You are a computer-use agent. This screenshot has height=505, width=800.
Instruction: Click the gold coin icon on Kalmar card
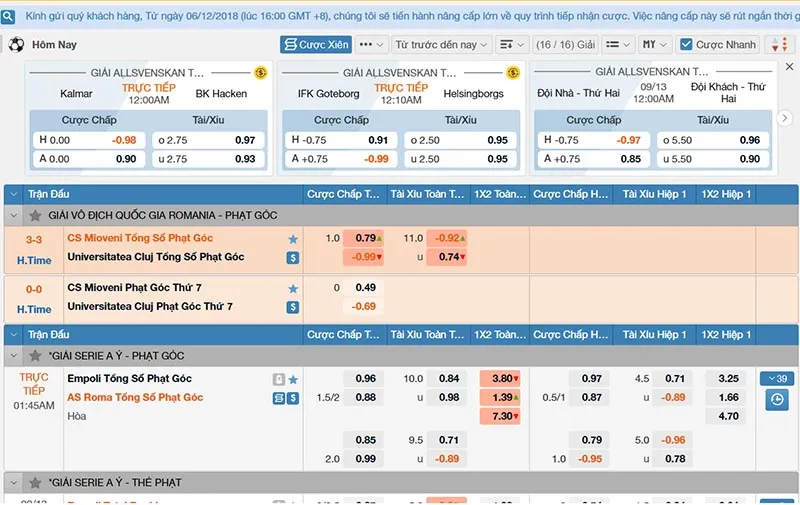[261, 73]
